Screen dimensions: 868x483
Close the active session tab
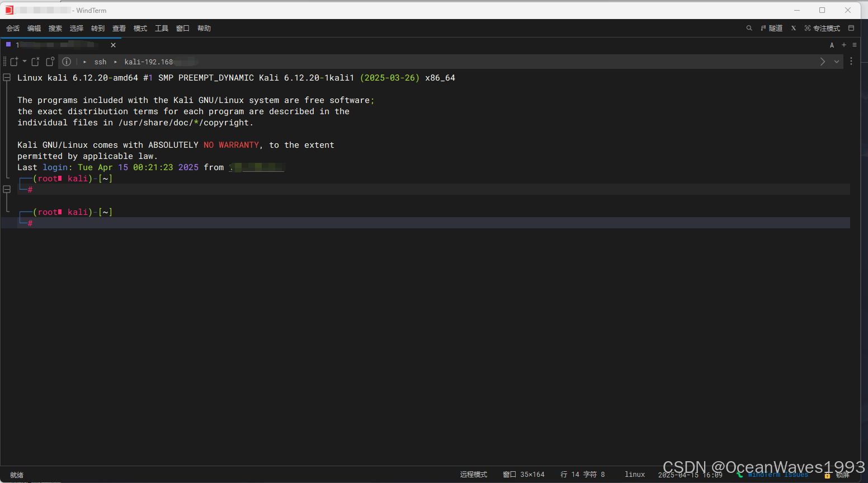[113, 45]
